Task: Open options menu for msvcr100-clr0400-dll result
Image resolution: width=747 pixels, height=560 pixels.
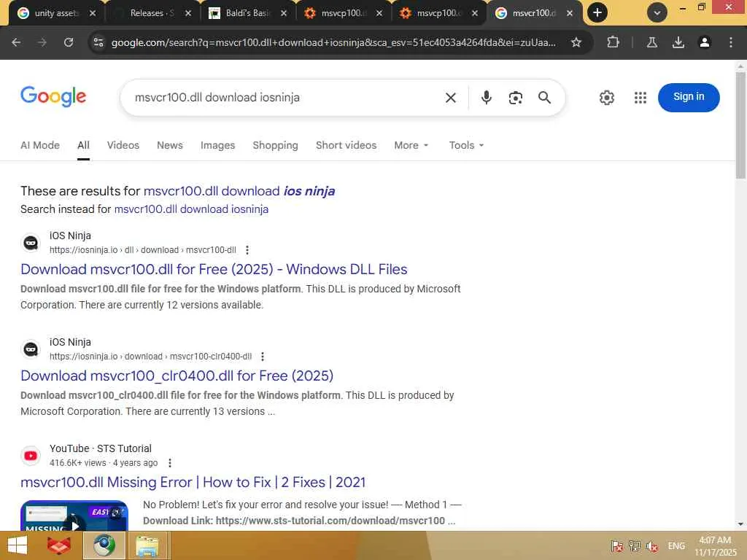Action: pos(263,356)
